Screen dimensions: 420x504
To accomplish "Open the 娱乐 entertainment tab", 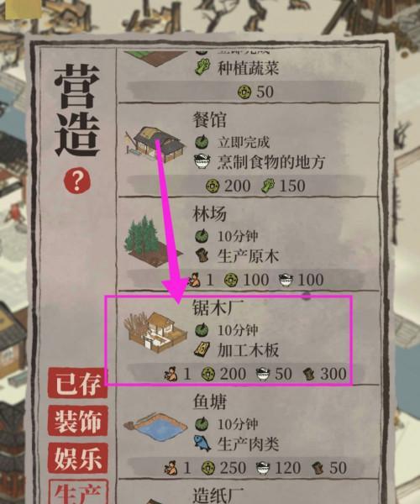I will pyautogui.click(x=77, y=458).
